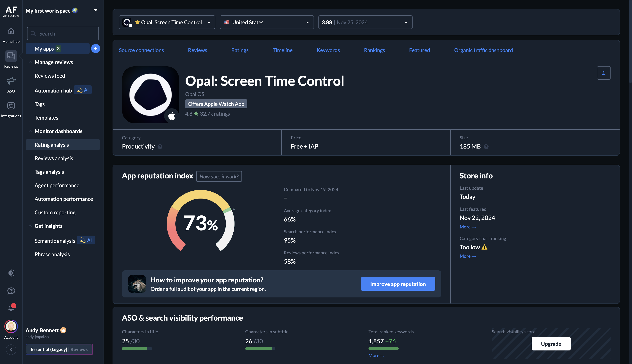Open the Home hub icon
The width and height of the screenshot is (632, 364).
tap(11, 31)
